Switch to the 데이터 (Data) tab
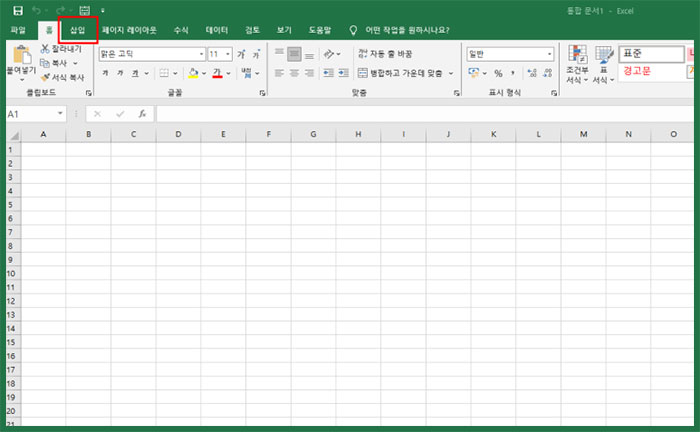This screenshot has height=432, width=700. click(x=217, y=30)
